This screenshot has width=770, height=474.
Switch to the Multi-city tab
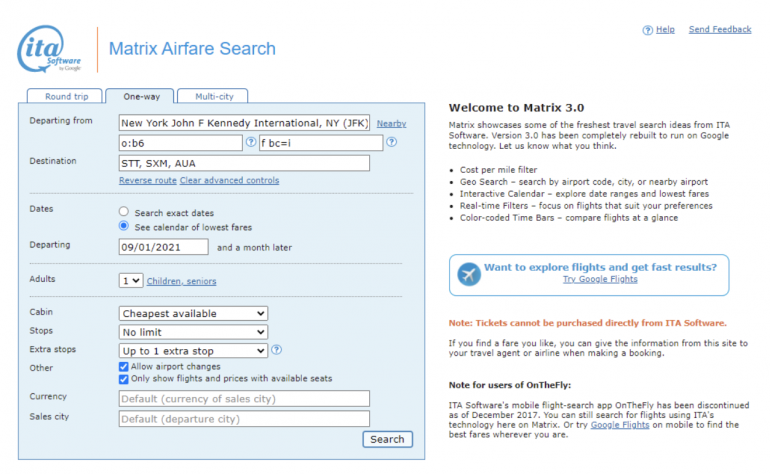click(x=213, y=96)
